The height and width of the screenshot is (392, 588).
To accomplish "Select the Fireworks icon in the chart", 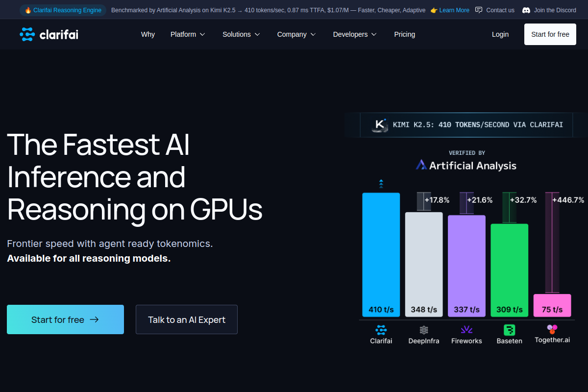I will coord(466,329).
